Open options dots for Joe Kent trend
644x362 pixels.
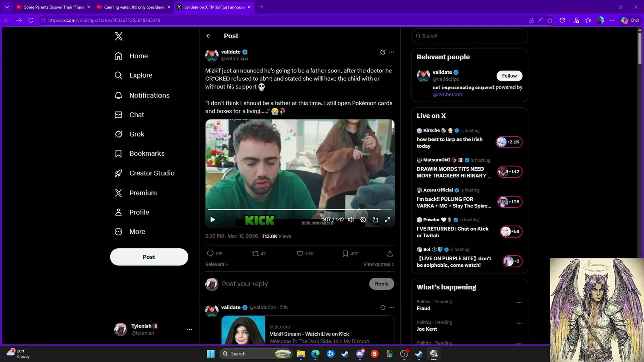coord(519,323)
